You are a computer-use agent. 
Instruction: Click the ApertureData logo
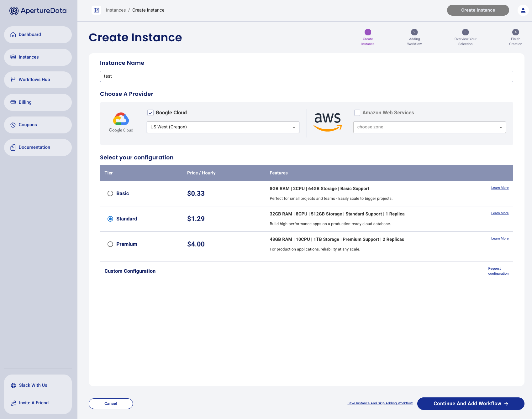(38, 11)
